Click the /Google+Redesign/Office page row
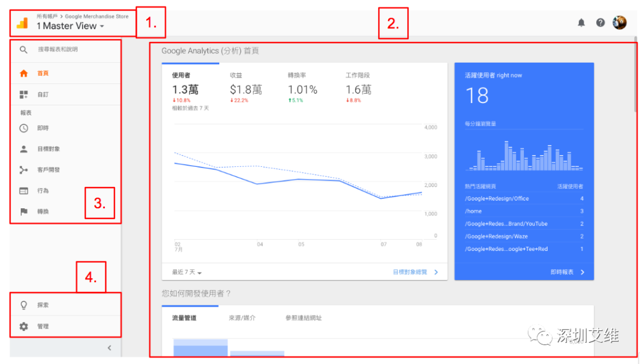The height and width of the screenshot is (364, 640). pos(524,198)
